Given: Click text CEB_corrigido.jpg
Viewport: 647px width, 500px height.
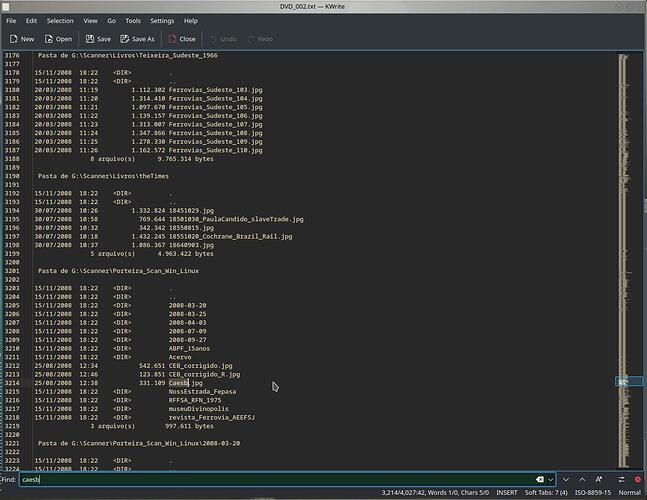Looking at the screenshot, I should 200,366.
